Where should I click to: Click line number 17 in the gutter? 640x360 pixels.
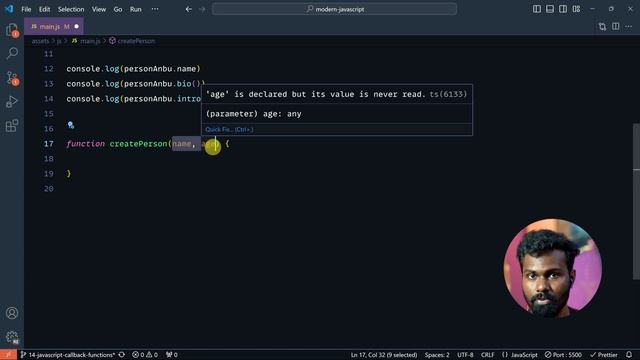[x=49, y=144]
